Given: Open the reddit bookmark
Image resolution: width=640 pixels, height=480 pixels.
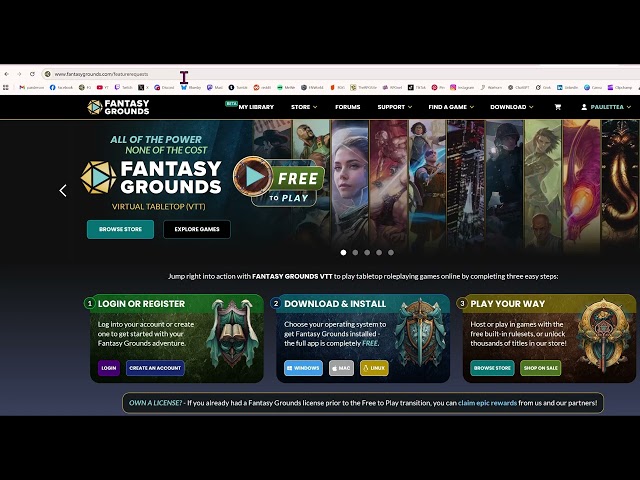Looking at the screenshot, I should point(262,87).
